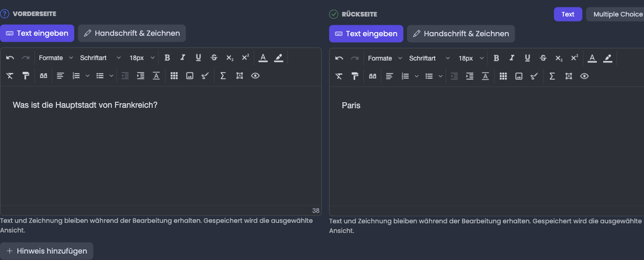The image size is (644, 260).
Task: Open the Formate dropdown on the Vorderseite
Action: (x=56, y=58)
